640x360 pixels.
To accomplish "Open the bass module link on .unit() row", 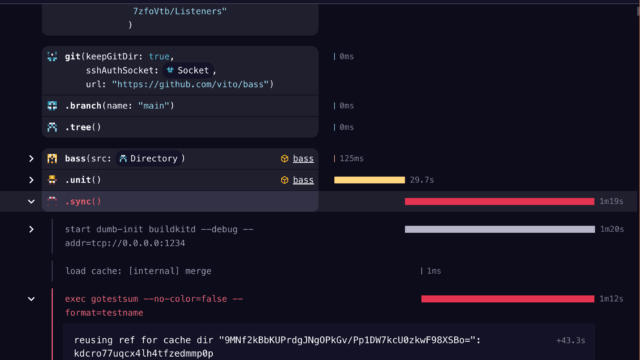I will (303, 180).
